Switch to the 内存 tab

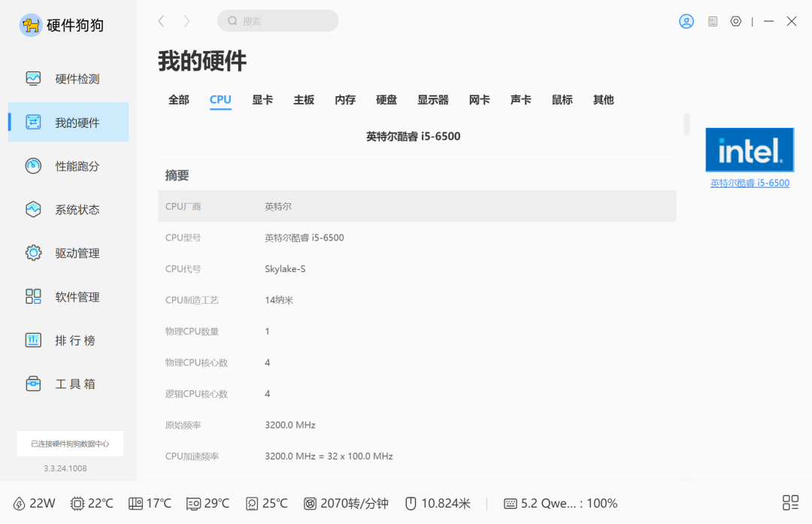point(345,99)
